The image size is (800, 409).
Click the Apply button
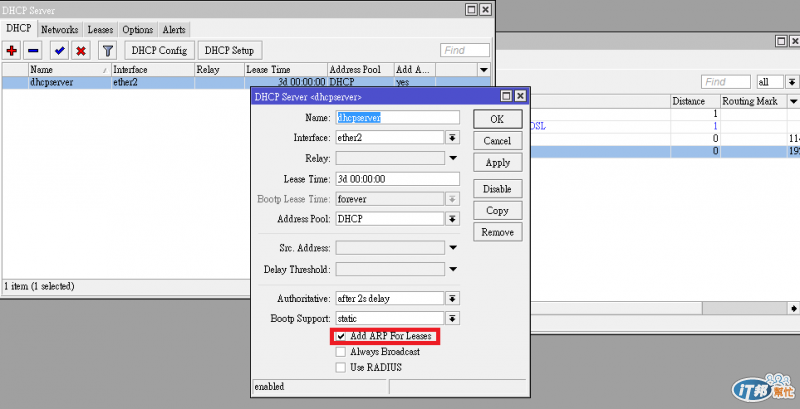[497, 163]
